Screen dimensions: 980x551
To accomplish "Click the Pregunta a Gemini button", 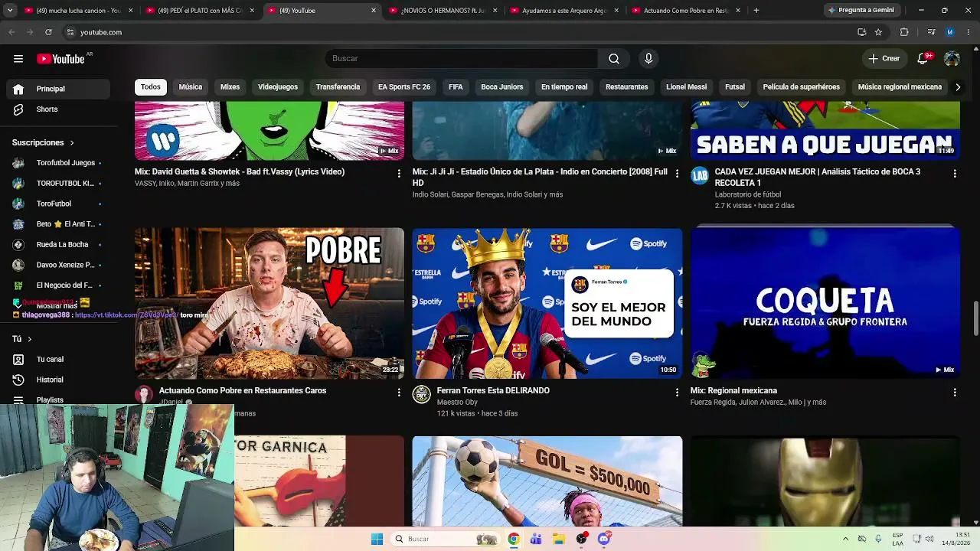I will click(861, 11).
